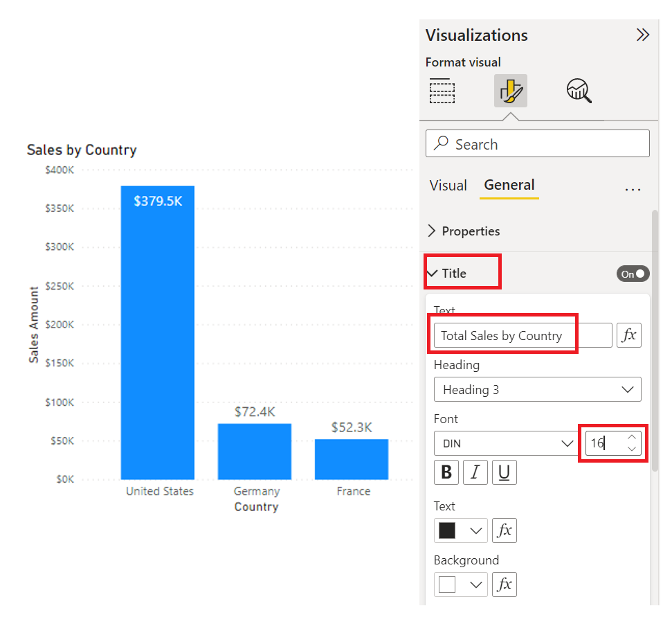Toggle the Title switch off
Viewport: 672px width, 642px height.
tap(633, 274)
